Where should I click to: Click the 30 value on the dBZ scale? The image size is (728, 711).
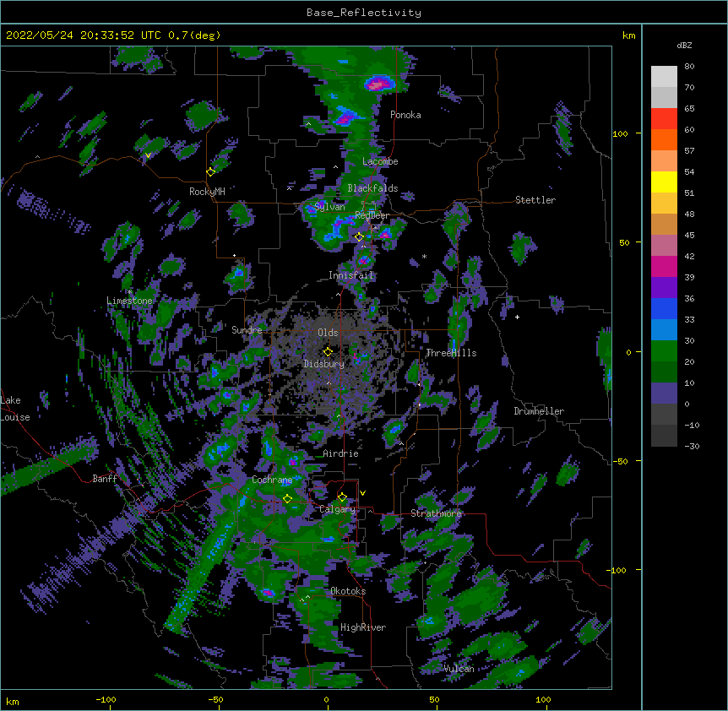pyautogui.click(x=689, y=340)
